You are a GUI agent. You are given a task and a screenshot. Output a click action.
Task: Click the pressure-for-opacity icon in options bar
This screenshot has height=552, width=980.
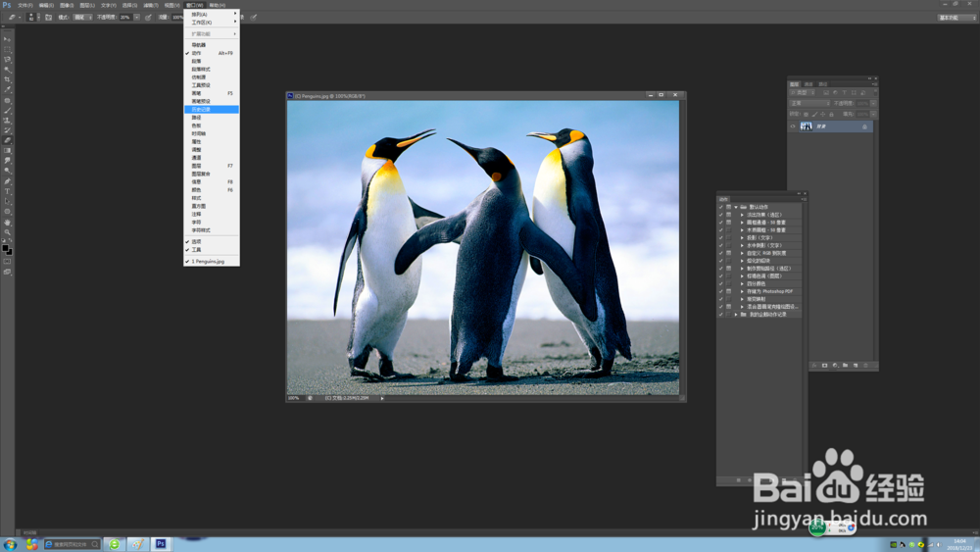click(x=148, y=18)
